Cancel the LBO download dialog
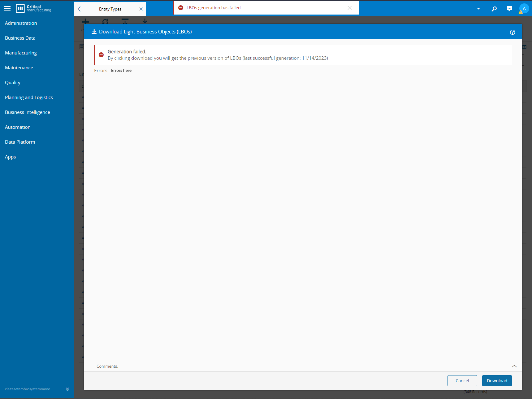The height and width of the screenshot is (399, 532). 462,381
